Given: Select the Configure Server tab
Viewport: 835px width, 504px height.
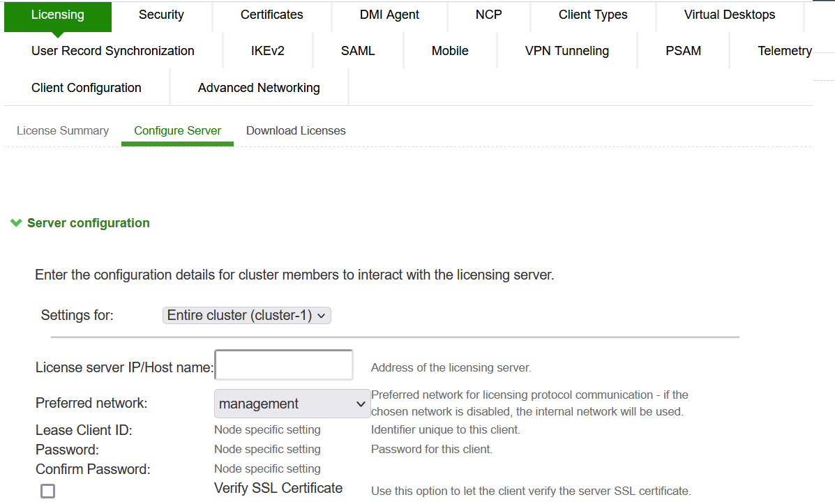Looking at the screenshot, I should 177,131.
